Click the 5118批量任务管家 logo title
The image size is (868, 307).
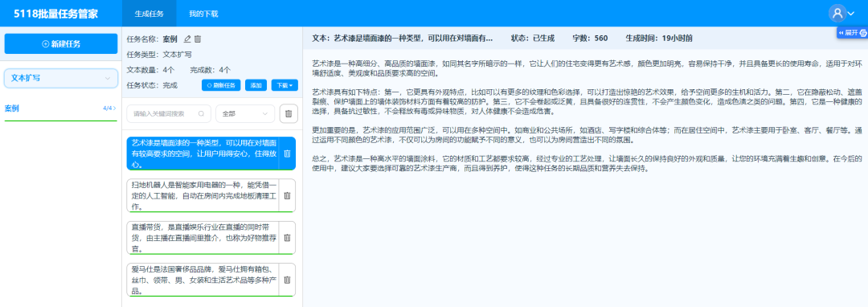point(56,14)
